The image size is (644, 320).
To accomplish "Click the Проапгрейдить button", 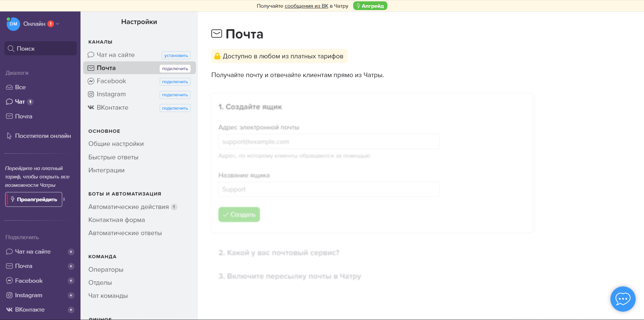I will [x=34, y=199].
